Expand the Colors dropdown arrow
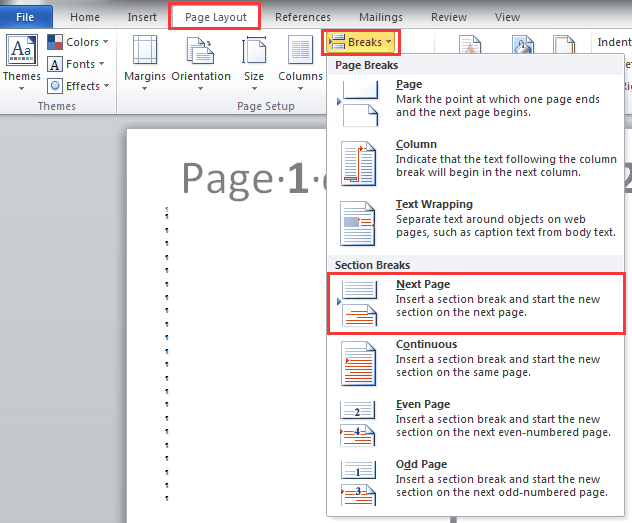 [x=105, y=42]
